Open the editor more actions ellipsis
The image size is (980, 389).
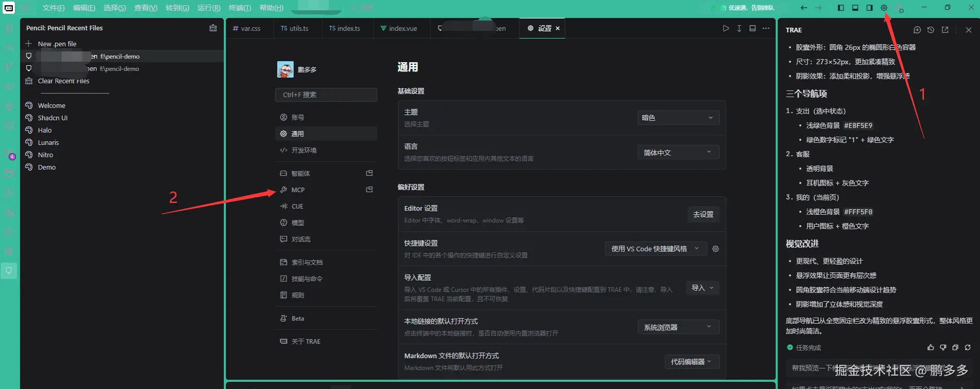pos(766,28)
